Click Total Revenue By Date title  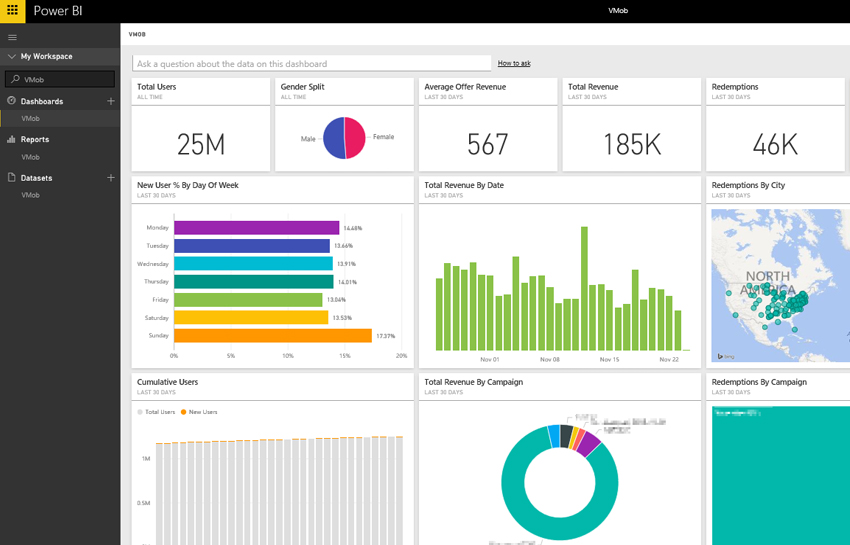(x=464, y=185)
